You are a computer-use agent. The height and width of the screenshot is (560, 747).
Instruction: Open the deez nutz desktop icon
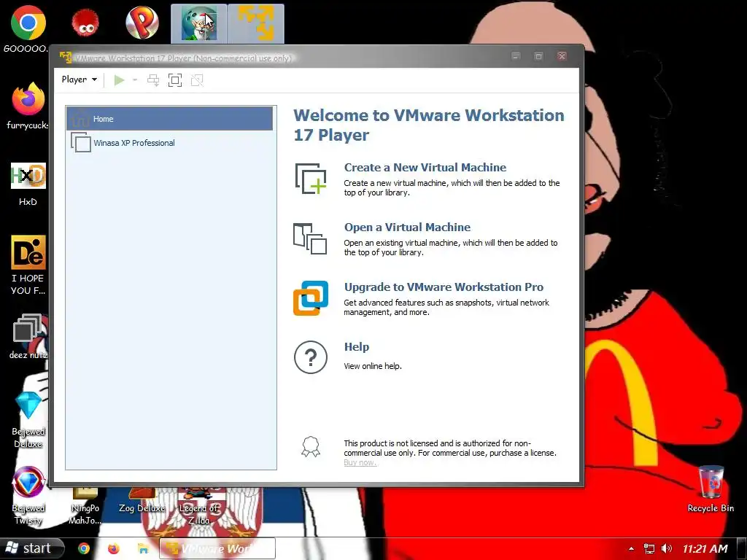28,336
